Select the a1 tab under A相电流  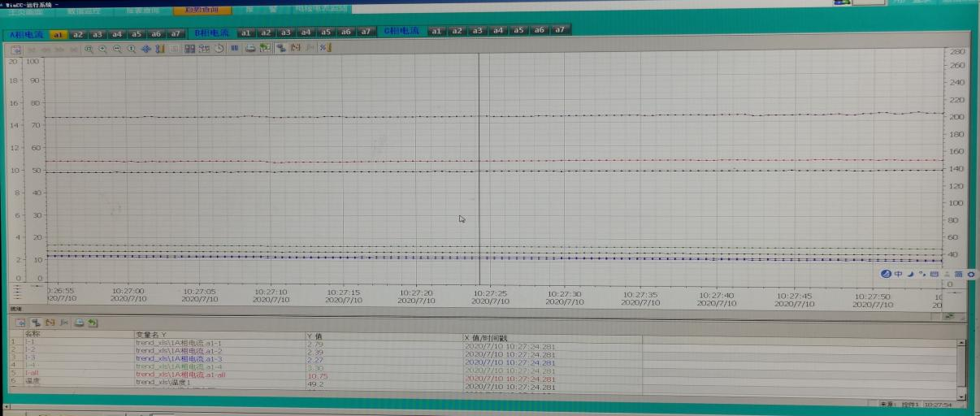coord(59,34)
